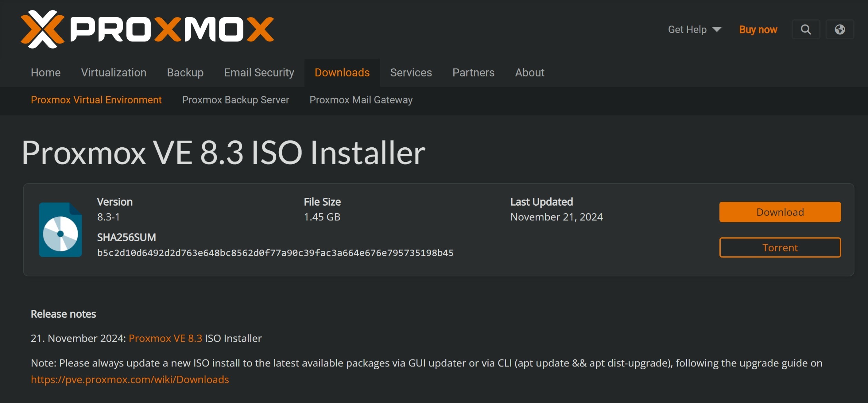Open the Virtualization menu

[114, 72]
